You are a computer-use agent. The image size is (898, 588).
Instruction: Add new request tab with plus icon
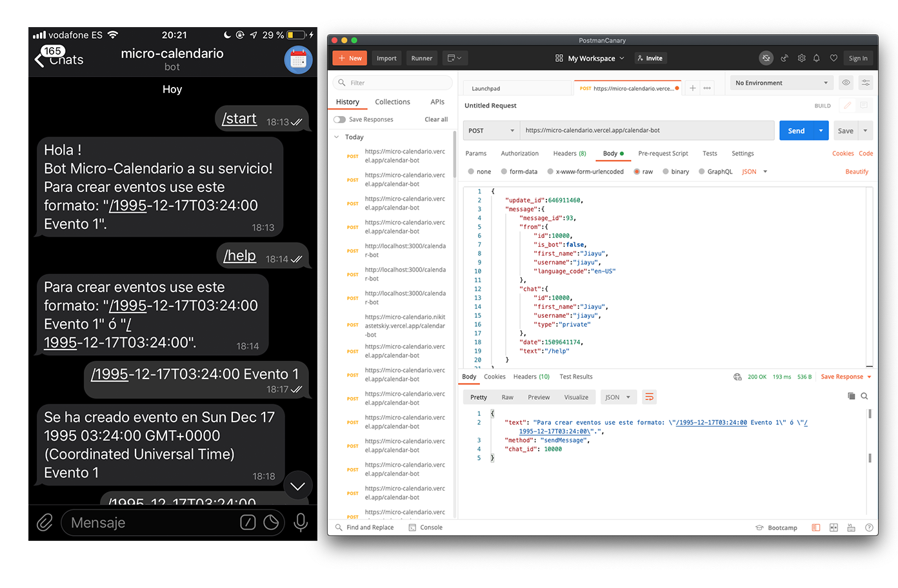[x=692, y=88]
